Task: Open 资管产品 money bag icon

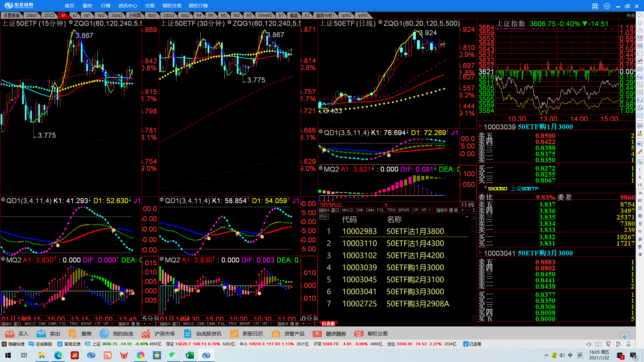Action: (276, 334)
